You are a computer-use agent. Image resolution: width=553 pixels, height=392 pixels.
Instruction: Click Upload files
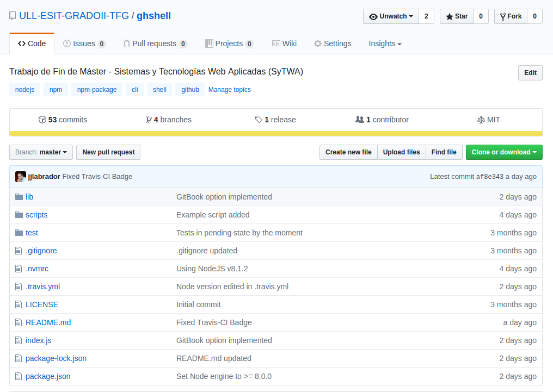pyautogui.click(x=401, y=152)
